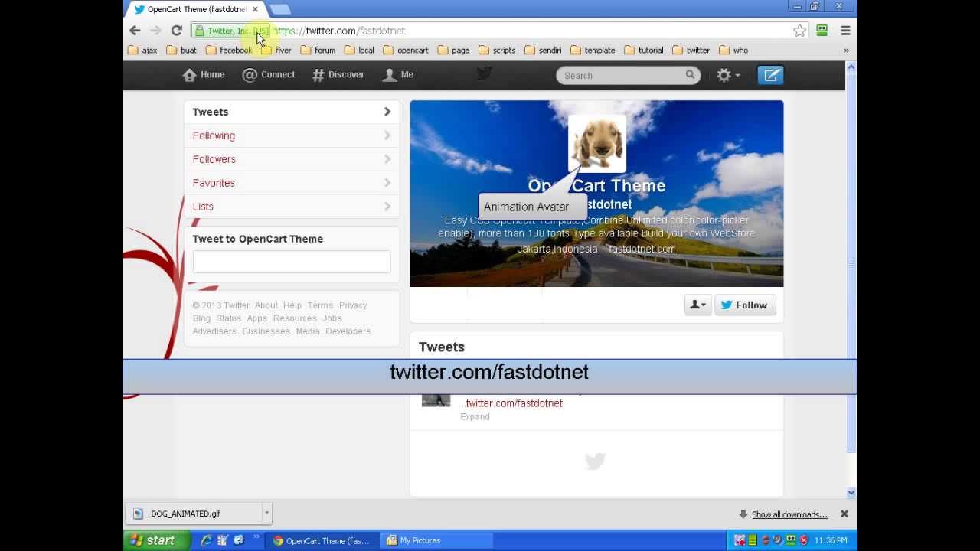The width and height of the screenshot is (980, 551).
Task: Open Chrome menu button
Action: point(845,31)
